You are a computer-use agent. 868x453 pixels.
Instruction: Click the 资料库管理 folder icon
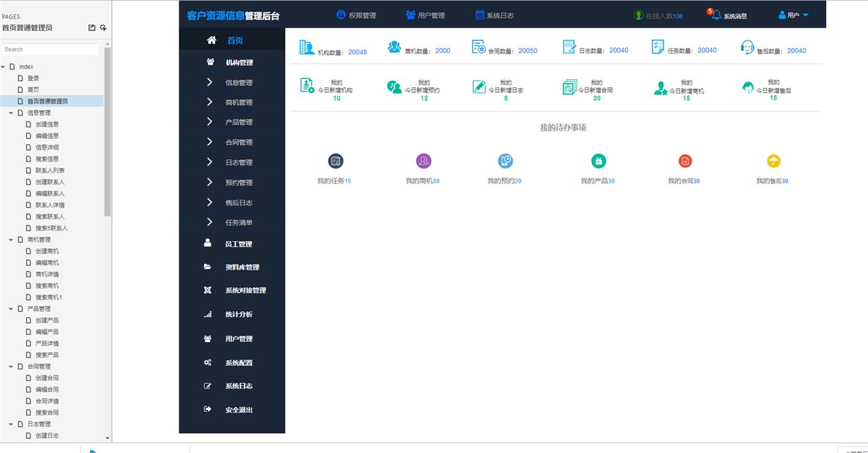point(208,267)
